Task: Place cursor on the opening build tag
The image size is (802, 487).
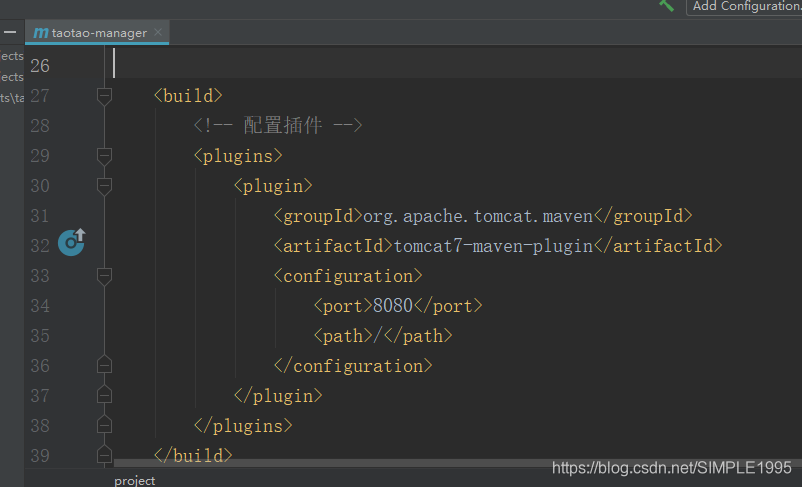Action: pos(188,96)
